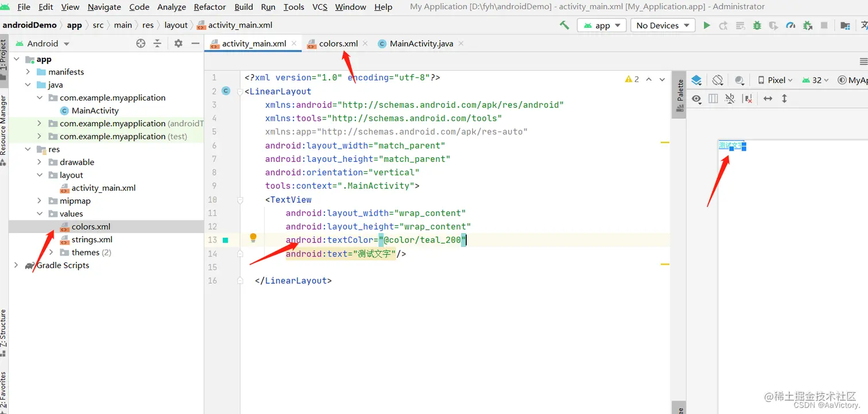Select strings.xml in the project tree
The height and width of the screenshot is (414, 868).
coord(92,239)
